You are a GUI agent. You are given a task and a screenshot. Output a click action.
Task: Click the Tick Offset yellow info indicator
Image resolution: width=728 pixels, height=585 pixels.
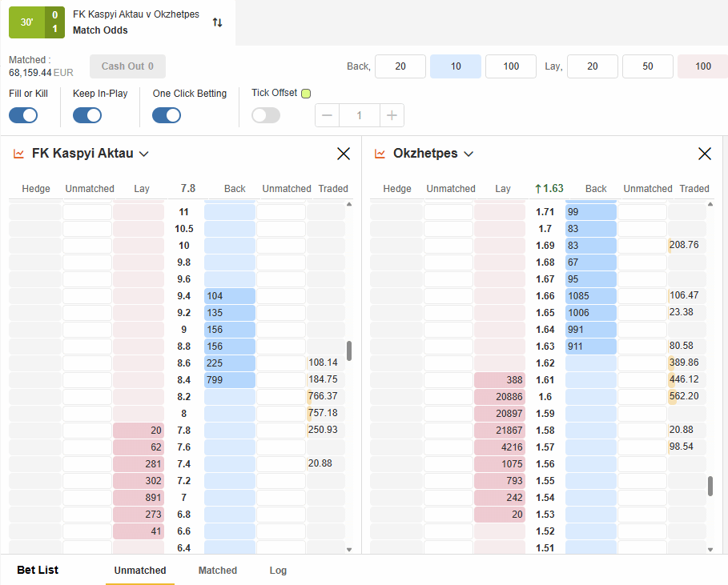pyautogui.click(x=306, y=94)
